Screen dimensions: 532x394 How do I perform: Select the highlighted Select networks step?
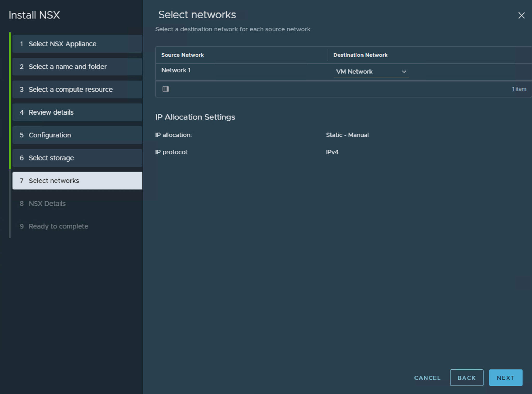pyautogui.click(x=77, y=181)
